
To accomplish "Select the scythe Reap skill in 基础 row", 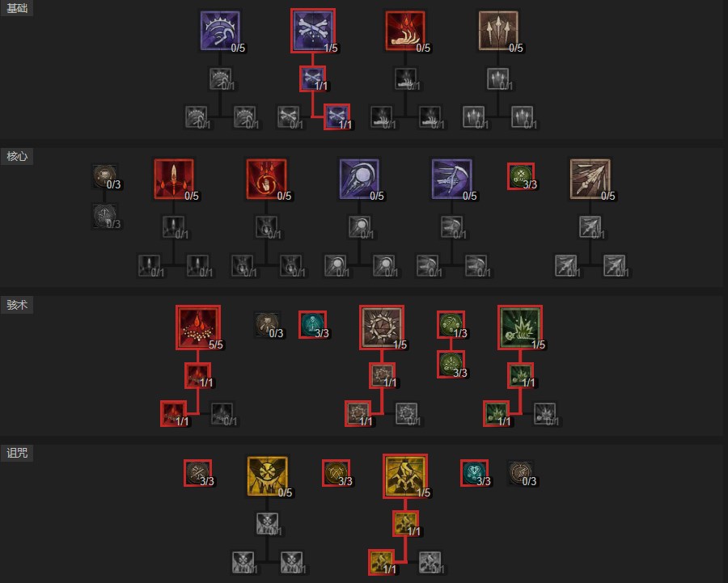I will coord(220,31).
